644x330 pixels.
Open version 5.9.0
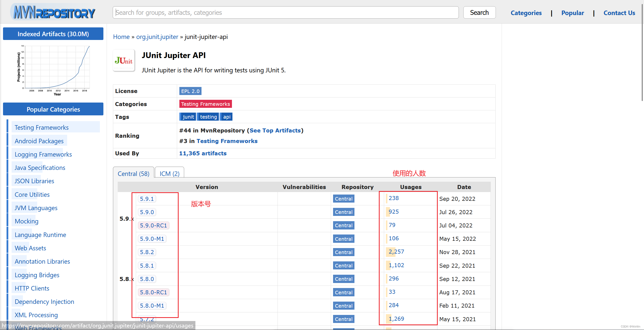pyautogui.click(x=147, y=212)
